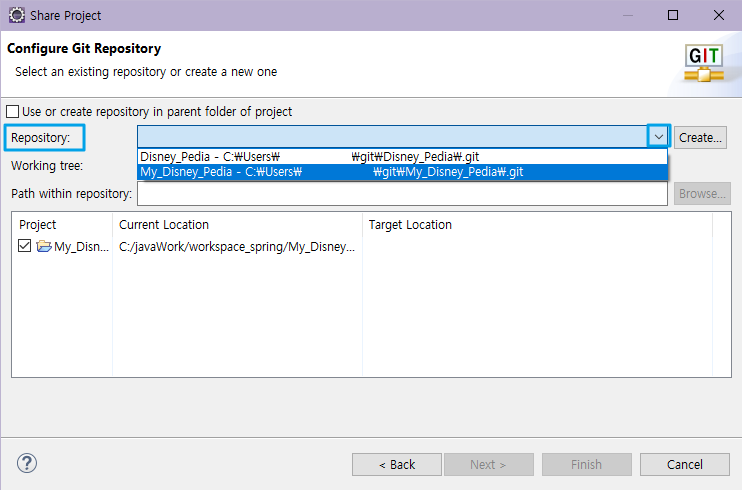Click the Next > button
Screen dimensions: 742x490
pos(488,464)
